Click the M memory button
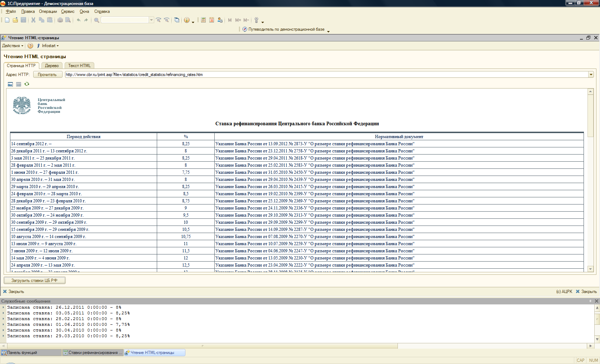Image resolution: width=600 pixels, height=364 pixels. [230, 20]
